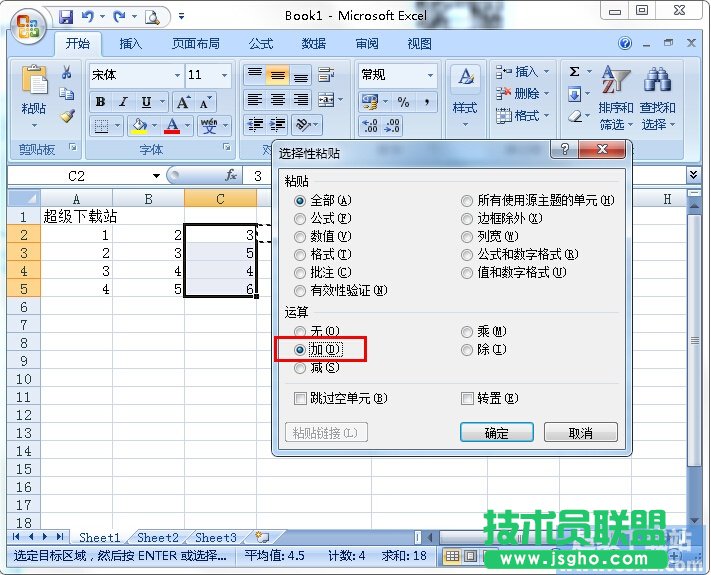The height and width of the screenshot is (575, 711).
Task: Click the Save icon in quick access toolbar
Action: click(x=66, y=16)
